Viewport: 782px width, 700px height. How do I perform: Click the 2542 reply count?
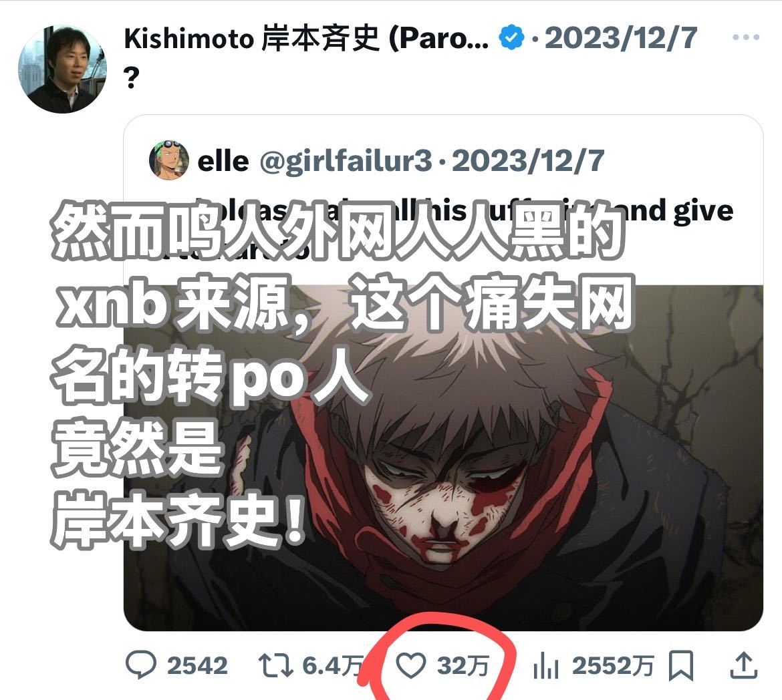(x=197, y=665)
